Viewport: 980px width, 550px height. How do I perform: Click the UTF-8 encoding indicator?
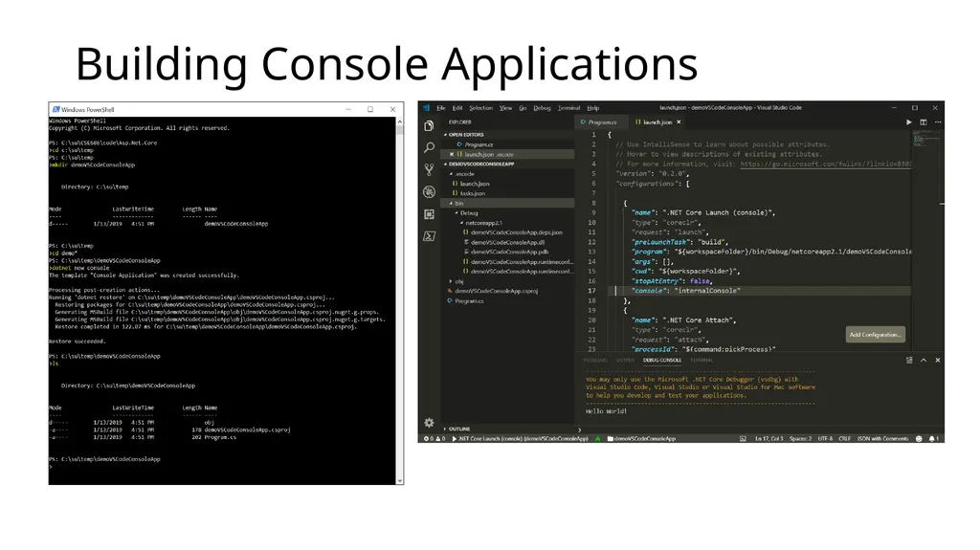[x=825, y=439]
